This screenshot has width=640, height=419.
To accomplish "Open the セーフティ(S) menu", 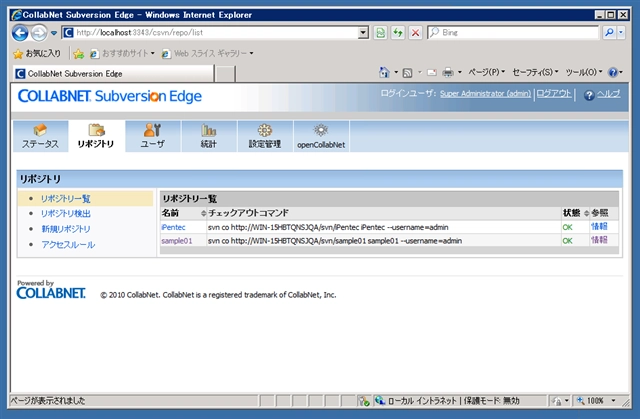I will click(535, 72).
